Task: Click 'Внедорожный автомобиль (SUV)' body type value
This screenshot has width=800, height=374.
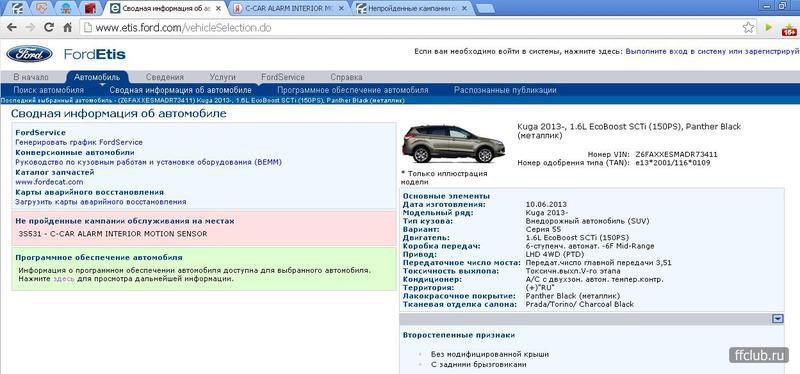Action: pyautogui.click(x=587, y=221)
